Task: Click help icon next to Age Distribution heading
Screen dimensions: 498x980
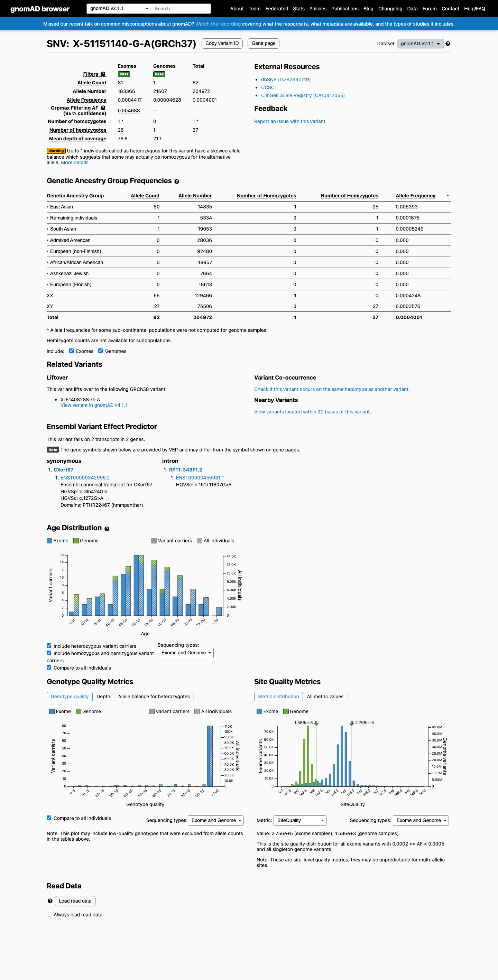Action: [x=107, y=529]
